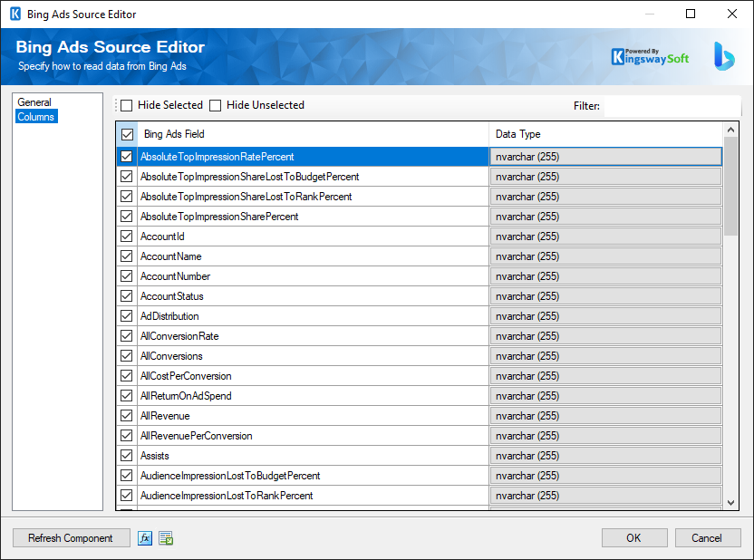Select the AbsoluteTopImpressionSharePercent field

coord(313,217)
